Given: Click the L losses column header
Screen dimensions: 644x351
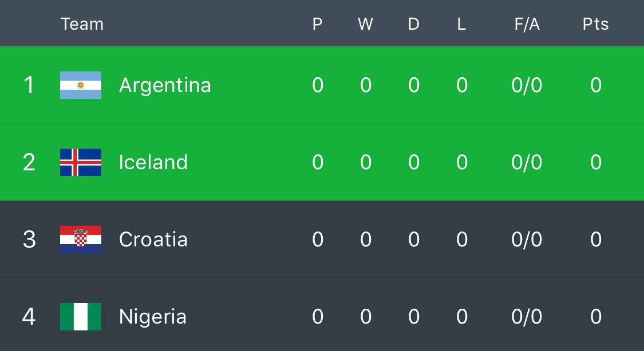Looking at the screenshot, I should pyautogui.click(x=461, y=24).
